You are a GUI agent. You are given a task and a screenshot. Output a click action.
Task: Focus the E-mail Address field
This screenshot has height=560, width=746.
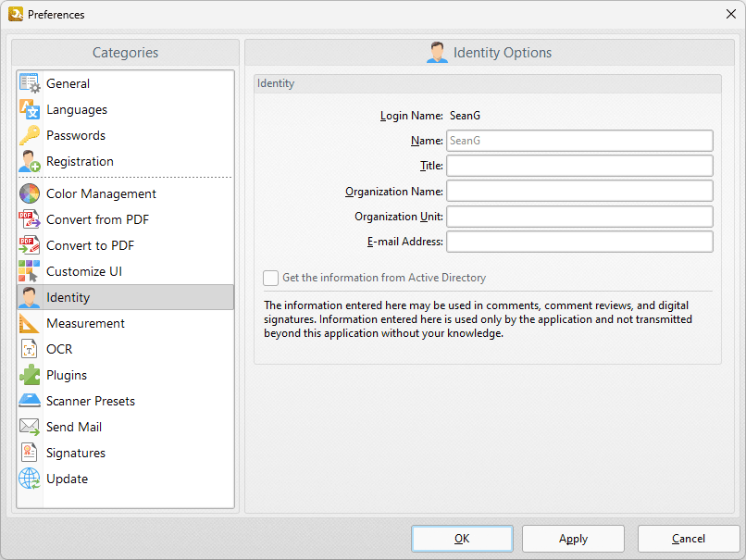pos(579,242)
